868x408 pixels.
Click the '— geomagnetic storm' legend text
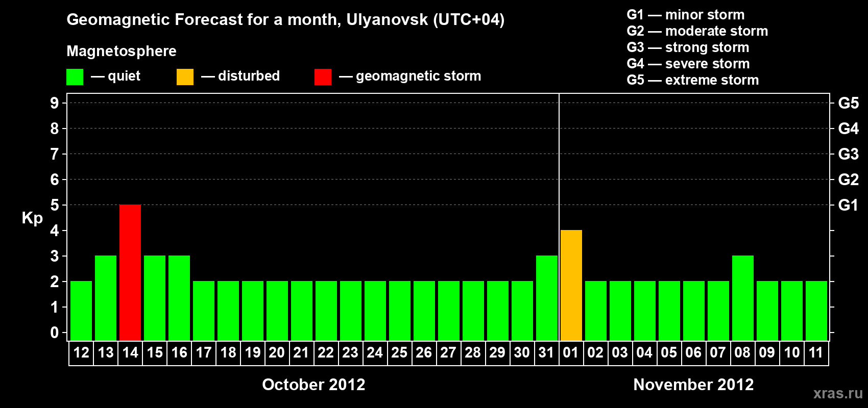click(410, 76)
